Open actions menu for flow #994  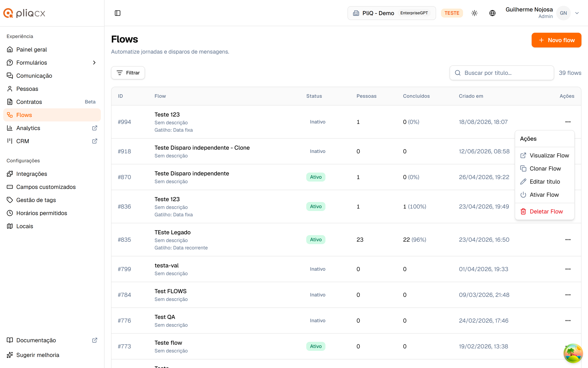click(568, 122)
